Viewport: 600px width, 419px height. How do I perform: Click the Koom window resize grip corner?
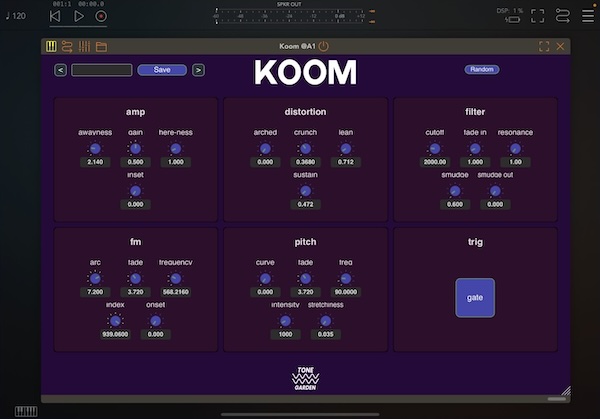click(x=566, y=390)
